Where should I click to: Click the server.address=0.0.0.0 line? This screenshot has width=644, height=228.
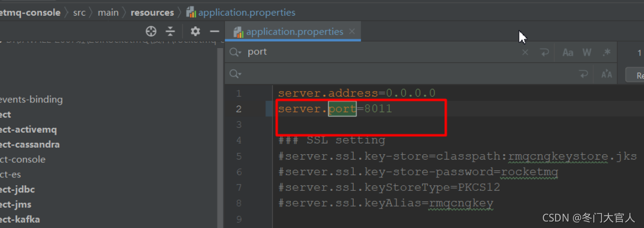coord(356,93)
